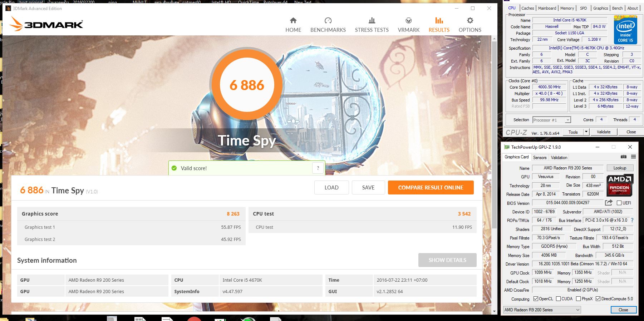
Task: Click the "45.92 FPS" Graphics test 2 result
Action: [x=231, y=239]
